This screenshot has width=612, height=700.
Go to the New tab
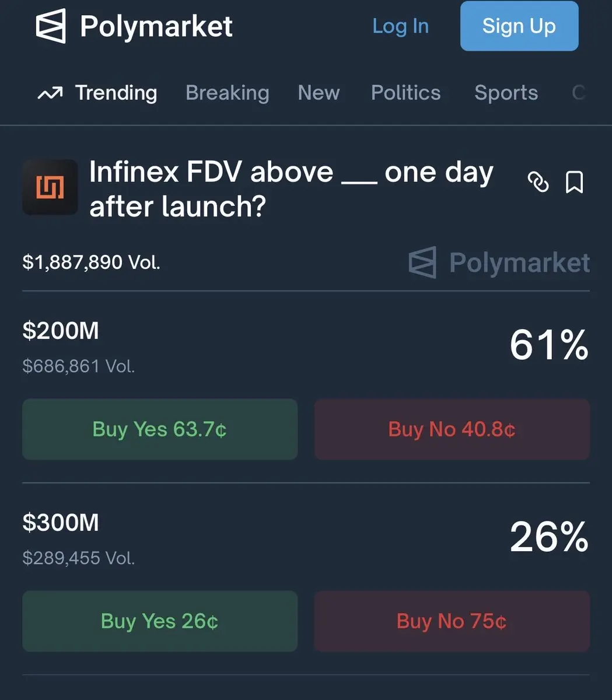(x=319, y=93)
